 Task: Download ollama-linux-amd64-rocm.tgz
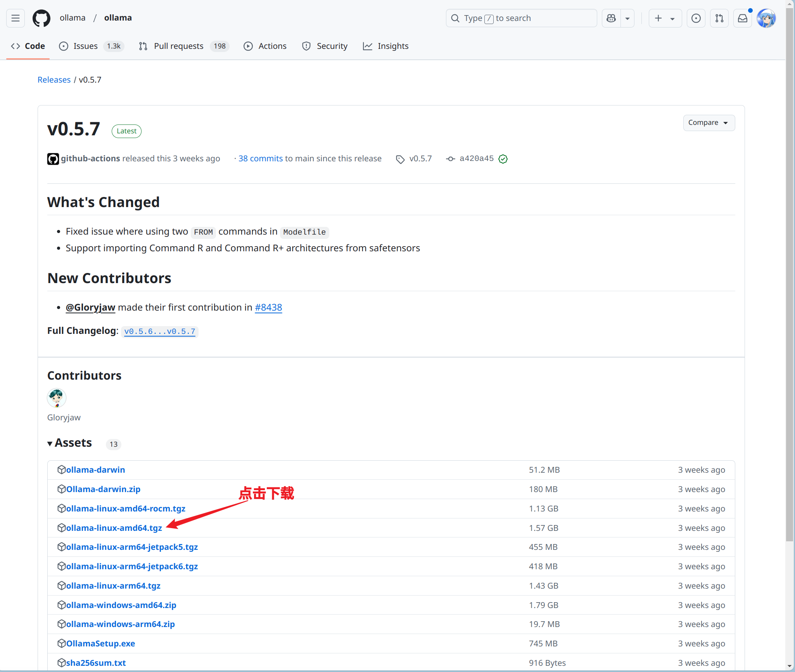126,509
